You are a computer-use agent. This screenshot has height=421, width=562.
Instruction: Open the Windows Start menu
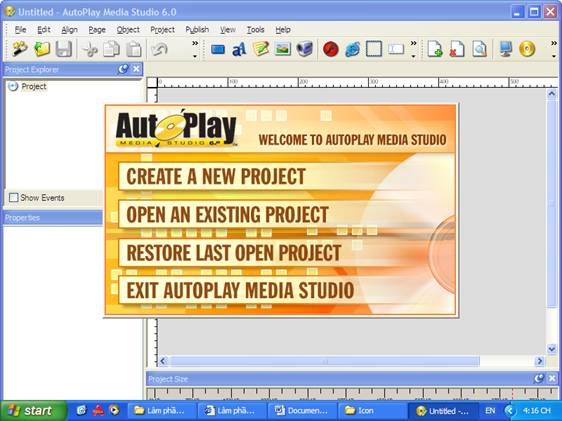tap(33, 411)
